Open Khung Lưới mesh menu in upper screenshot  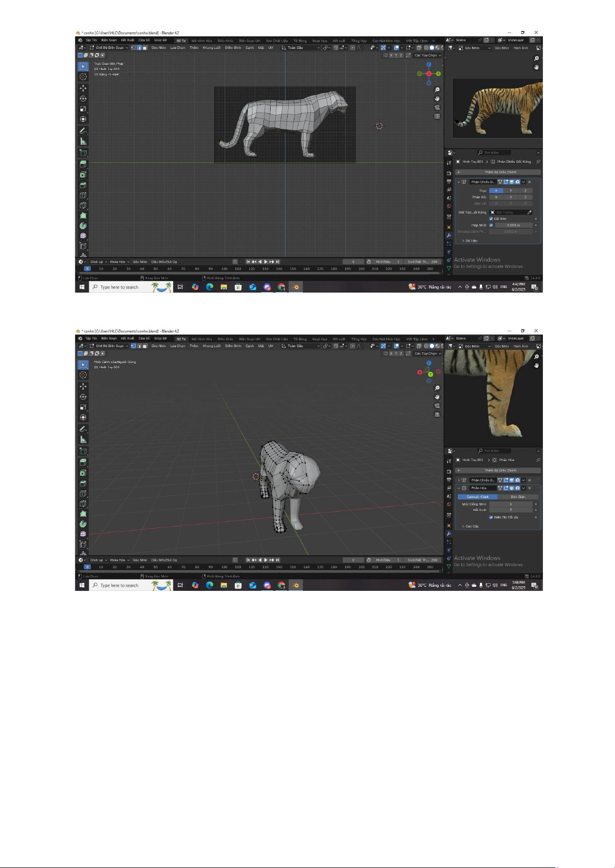(x=211, y=48)
